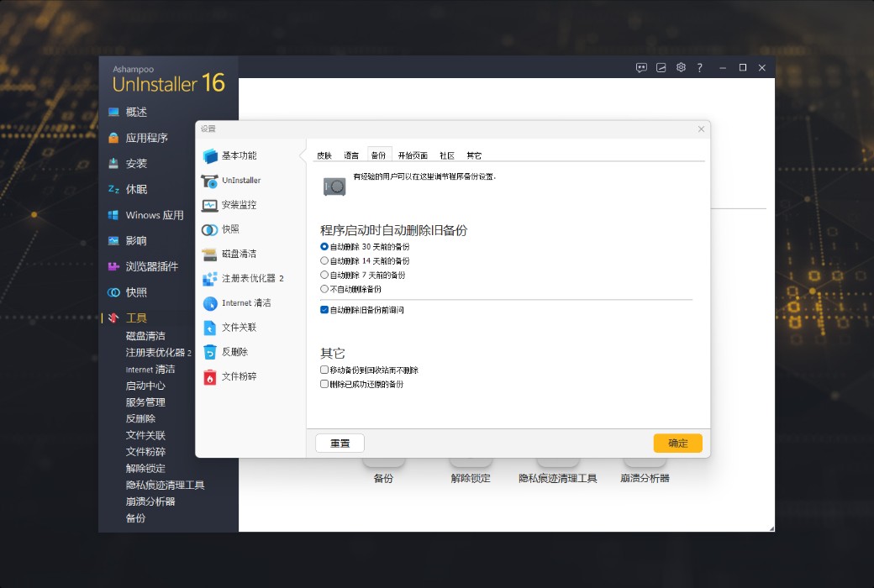This screenshot has height=588, width=874.
Task: Enable 移动备份到回收站而不删除 checkbox
Action: tap(324, 370)
